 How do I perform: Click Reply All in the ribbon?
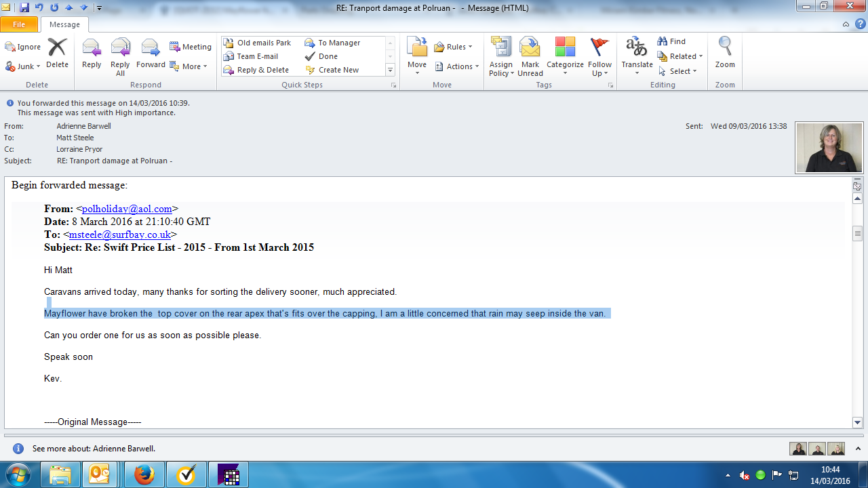click(120, 57)
